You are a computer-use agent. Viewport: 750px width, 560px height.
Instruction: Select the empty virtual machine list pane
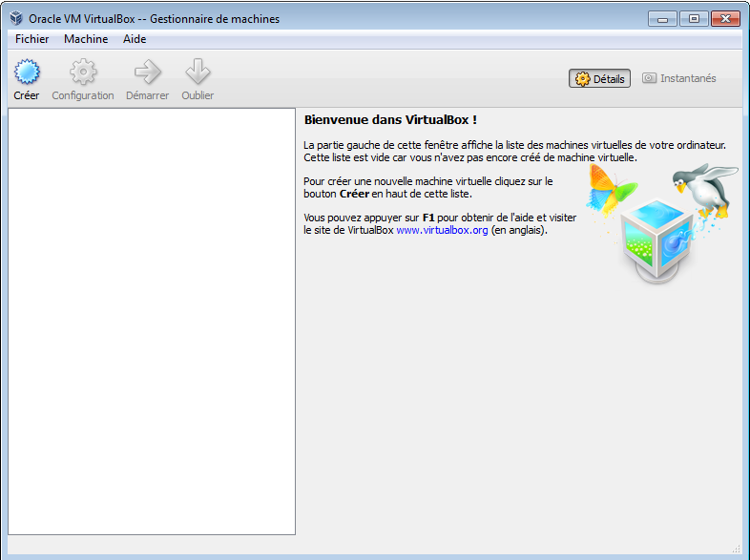pos(152,321)
